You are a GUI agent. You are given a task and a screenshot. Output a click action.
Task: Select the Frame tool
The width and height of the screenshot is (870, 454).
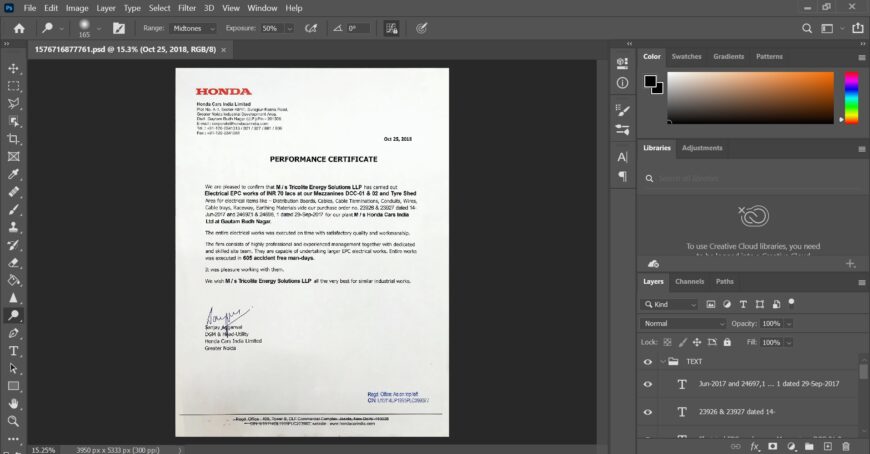[13, 157]
